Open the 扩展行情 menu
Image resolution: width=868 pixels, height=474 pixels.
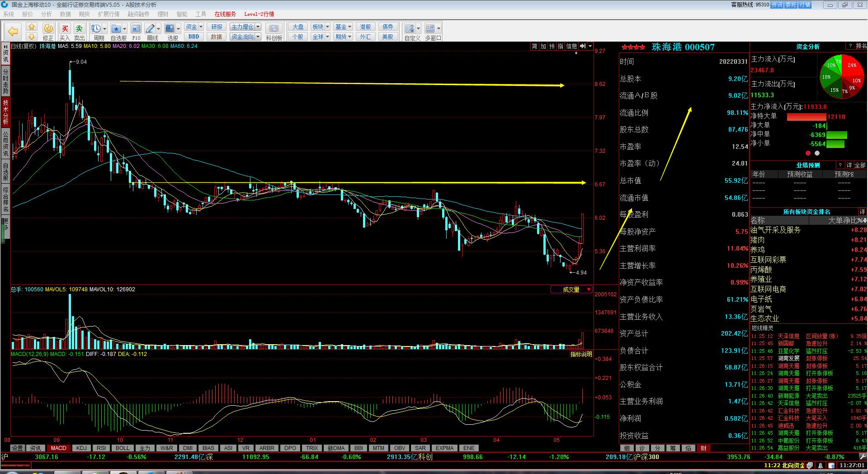tap(108, 14)
